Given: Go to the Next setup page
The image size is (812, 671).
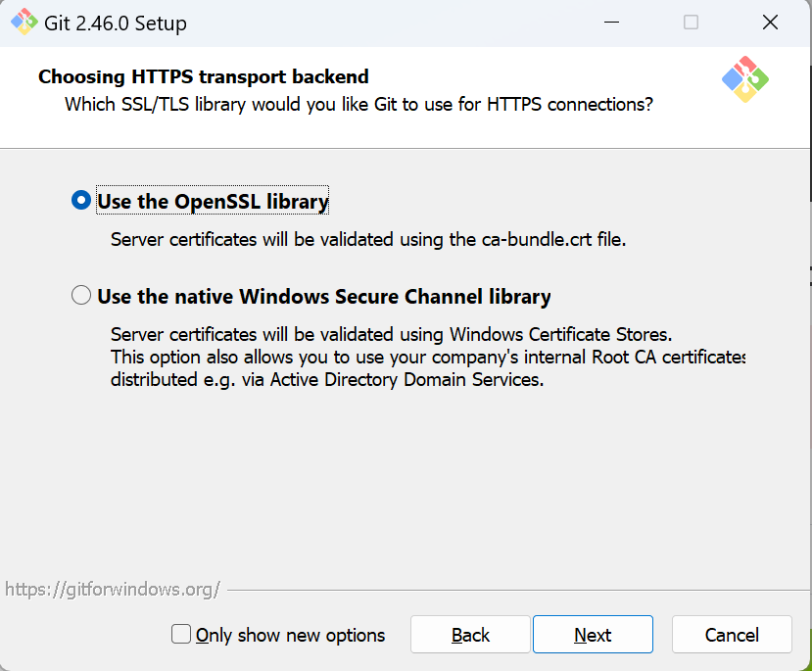Looking at the screenshot, I should coord(593,634).
